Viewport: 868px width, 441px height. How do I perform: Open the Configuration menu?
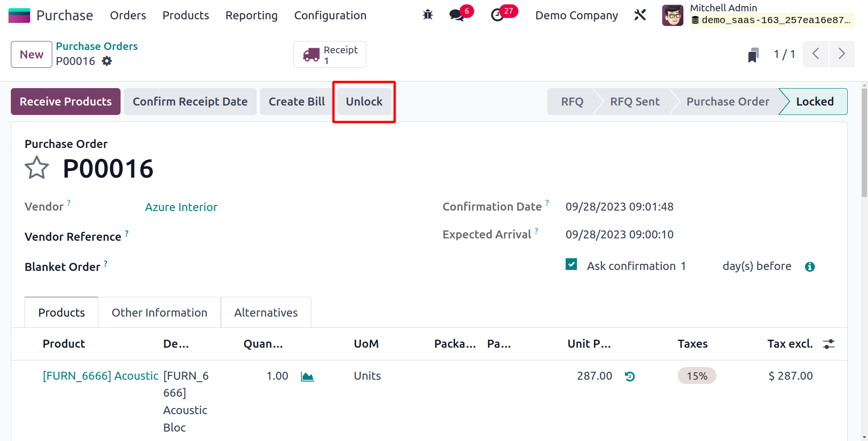[330, 16]
